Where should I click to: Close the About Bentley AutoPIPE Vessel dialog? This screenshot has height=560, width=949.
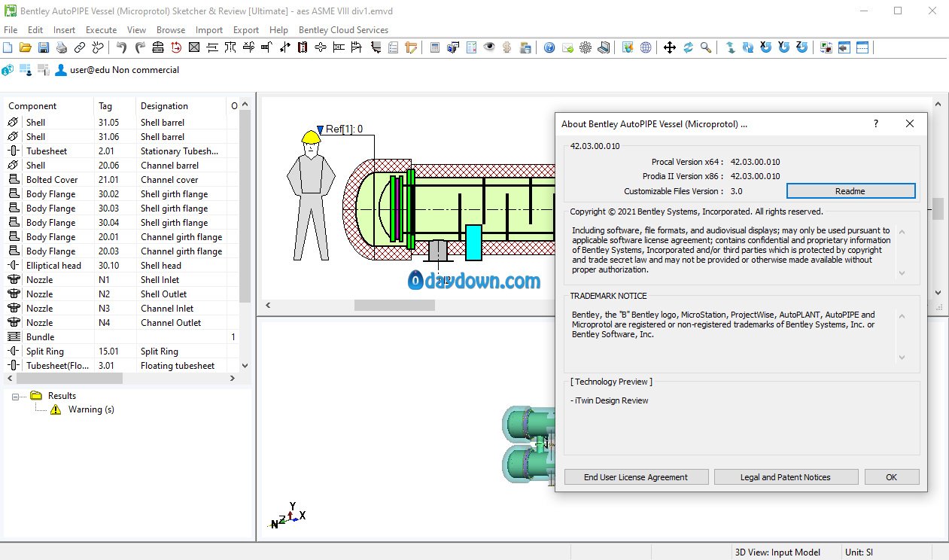pyautogui.click(x=910, y=123)
